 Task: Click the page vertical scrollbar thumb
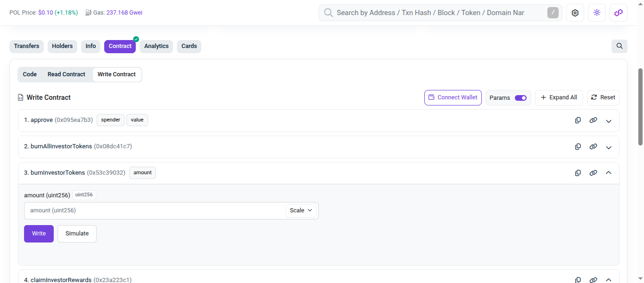(640, 106)
